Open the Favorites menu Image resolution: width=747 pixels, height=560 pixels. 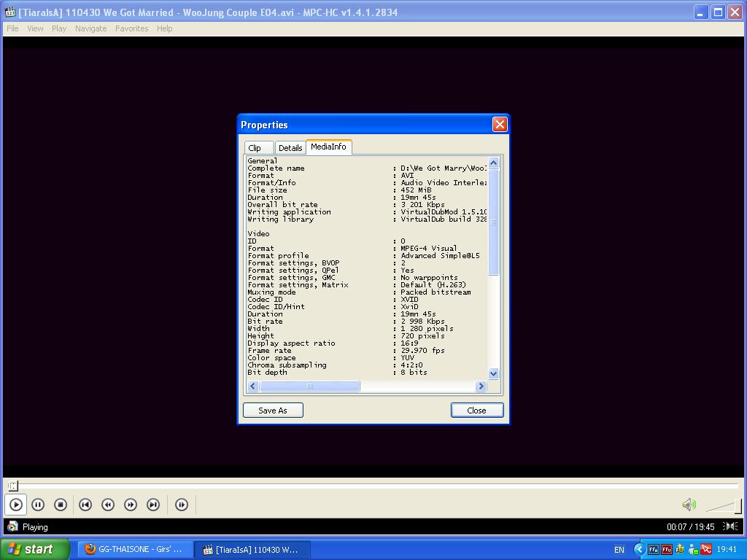pyautogui.click(x=132, y=28)
